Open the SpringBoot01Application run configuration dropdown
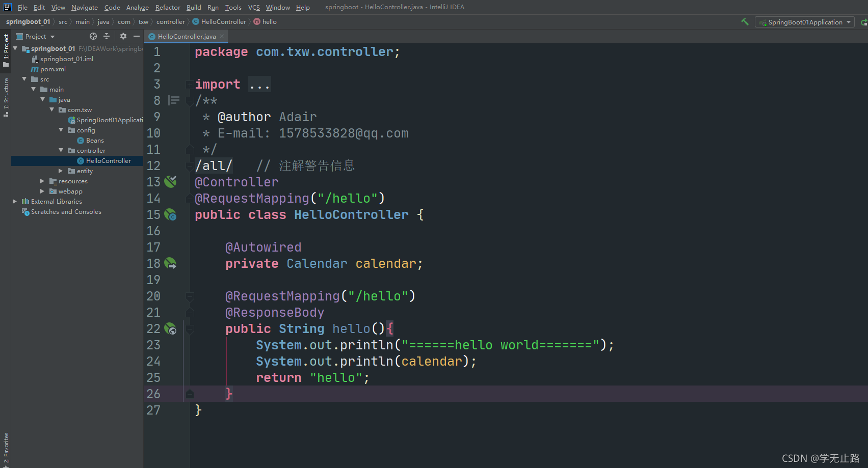Viewport: 868px width, 468px height. pos(805,22)
